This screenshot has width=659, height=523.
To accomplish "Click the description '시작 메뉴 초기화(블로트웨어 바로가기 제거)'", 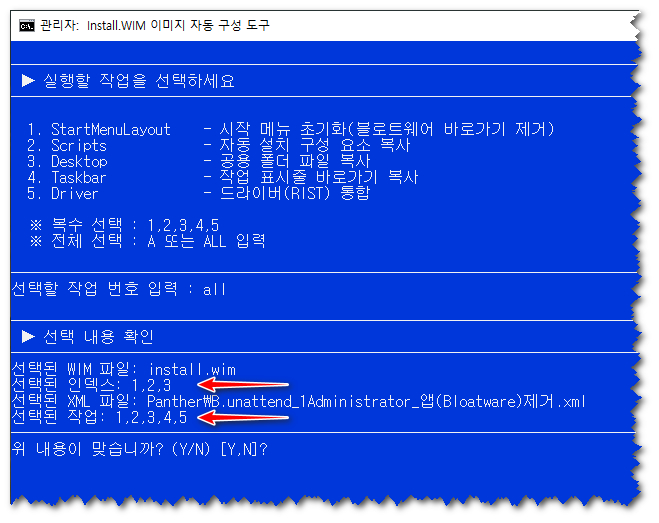I will click(x=387, y=129).
